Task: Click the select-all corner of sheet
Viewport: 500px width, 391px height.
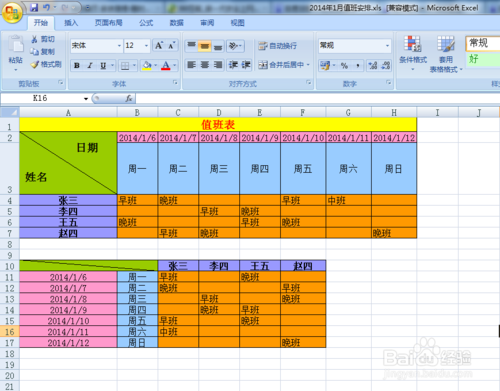Action: [x=10, y=113]
